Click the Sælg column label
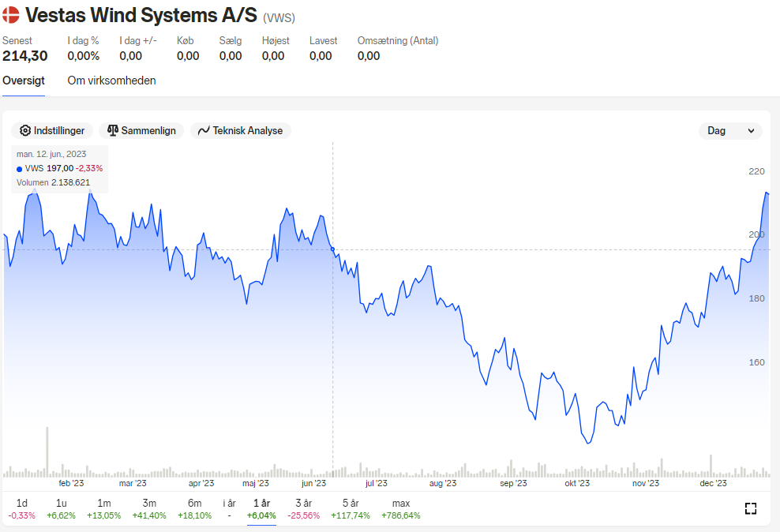 coord(231,41)
